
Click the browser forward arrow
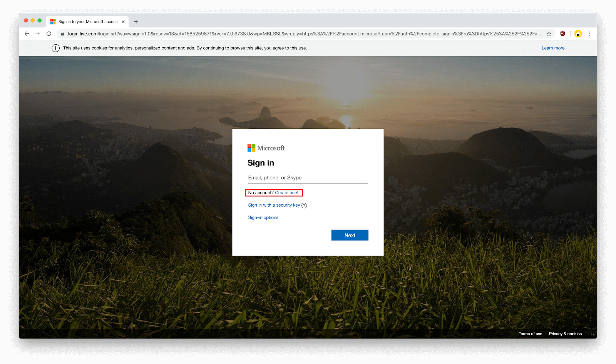pyautogui.click(x=38, y=34)
